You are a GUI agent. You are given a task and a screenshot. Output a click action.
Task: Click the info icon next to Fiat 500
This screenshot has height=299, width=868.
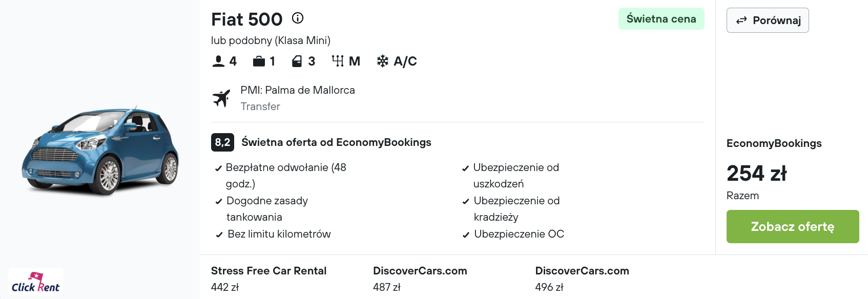tap(298, 18)
